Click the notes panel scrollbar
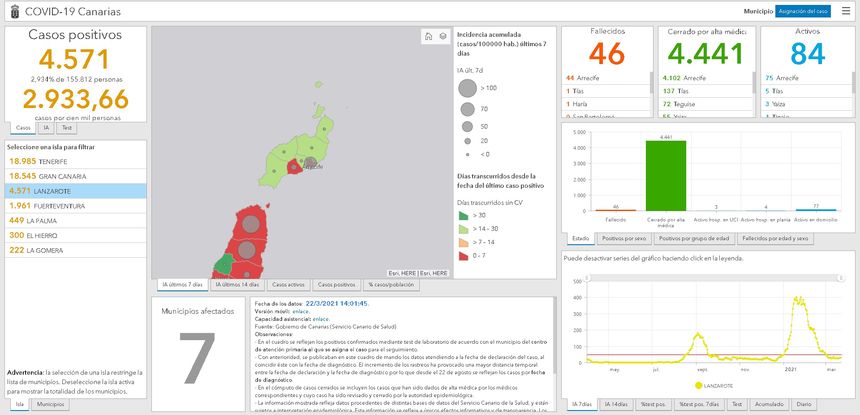Image resolution: width=860 pixels, height=415 pixels. (x=553, y=337)
